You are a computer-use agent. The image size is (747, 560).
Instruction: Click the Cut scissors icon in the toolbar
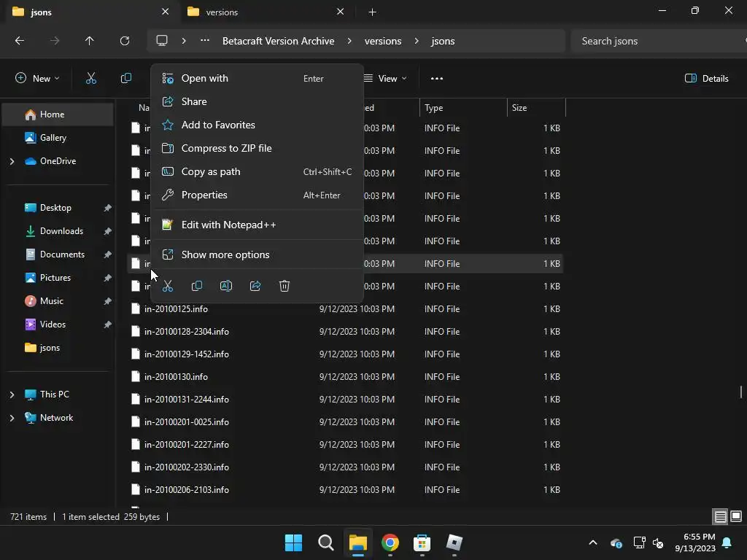tap(91, 78)
